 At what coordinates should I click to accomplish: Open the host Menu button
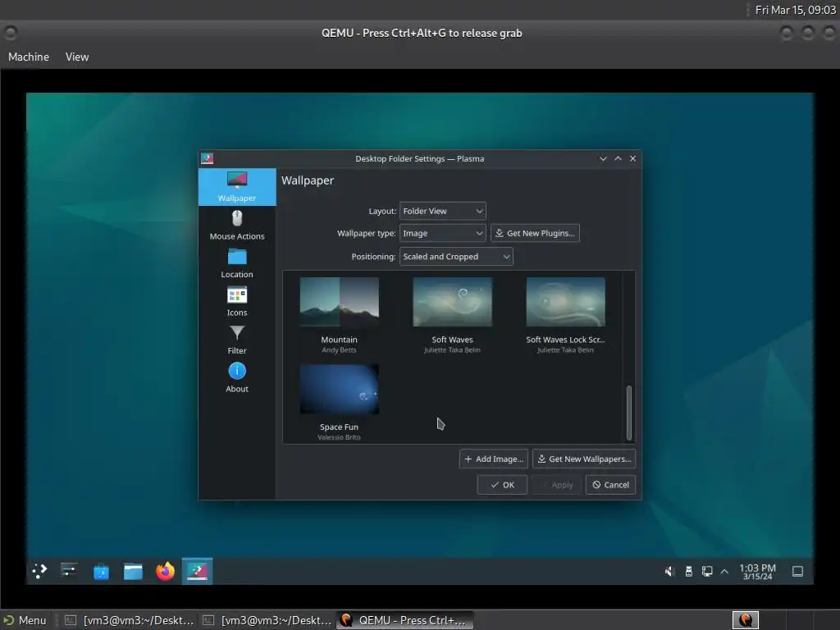(25, 620)
